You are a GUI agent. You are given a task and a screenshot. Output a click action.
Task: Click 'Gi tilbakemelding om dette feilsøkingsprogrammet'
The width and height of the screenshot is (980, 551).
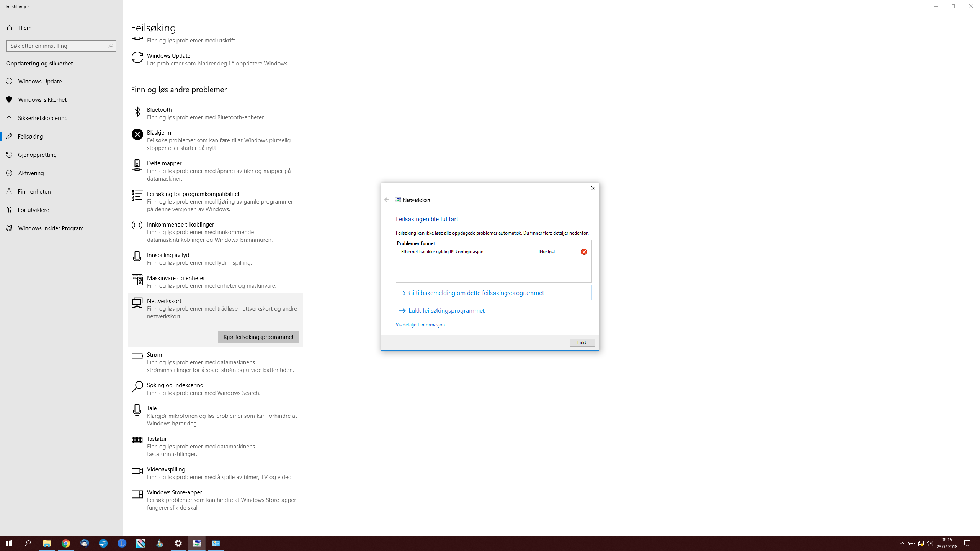493,293
